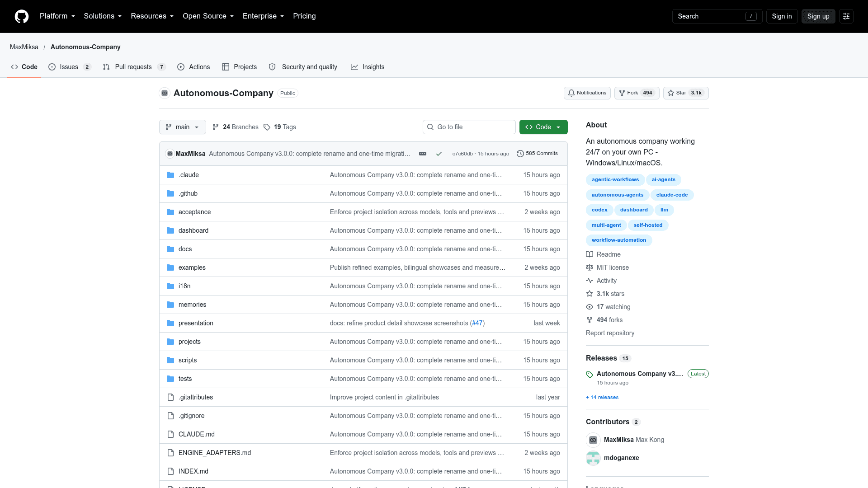Open the 24 Branches link
The image size is (868, 488).
(236, 127)
